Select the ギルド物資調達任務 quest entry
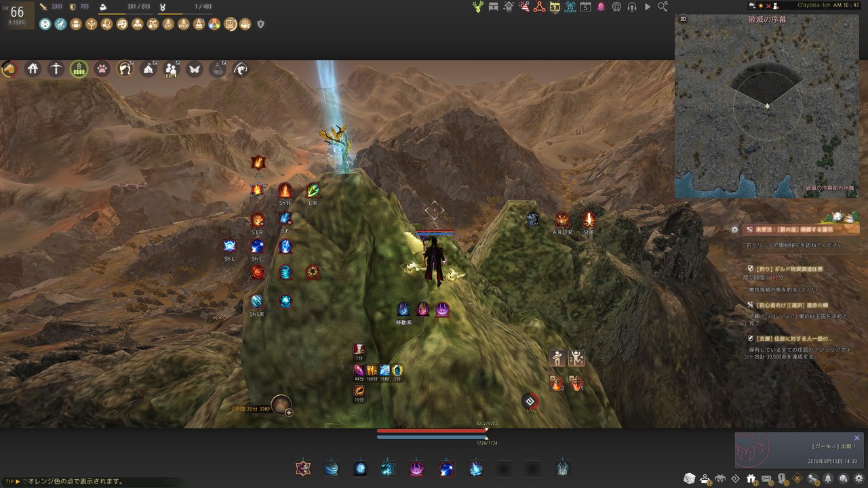Image resolution: width=868 pixels, height=488 pixels. (x=790, y=268)
